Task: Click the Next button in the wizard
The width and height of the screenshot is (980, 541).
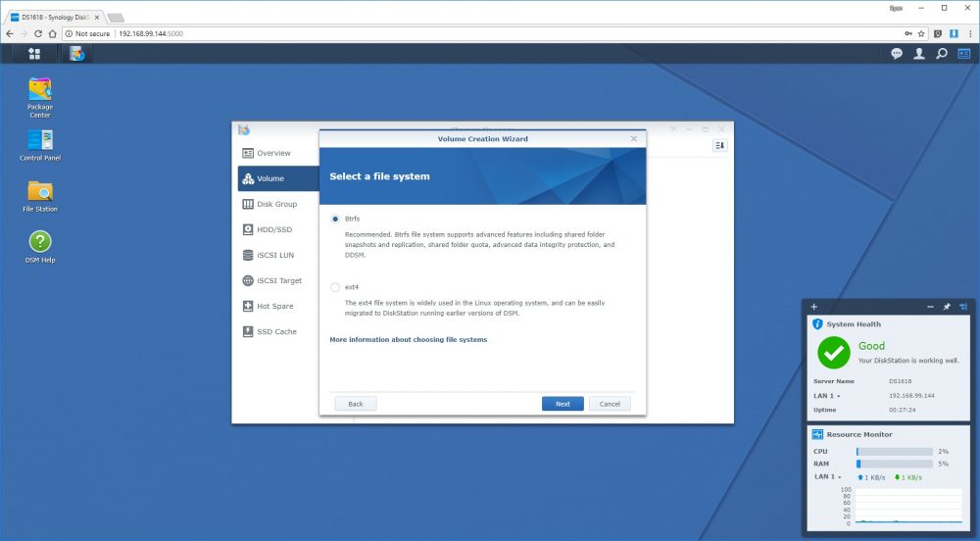Action: tap(563, 404)
